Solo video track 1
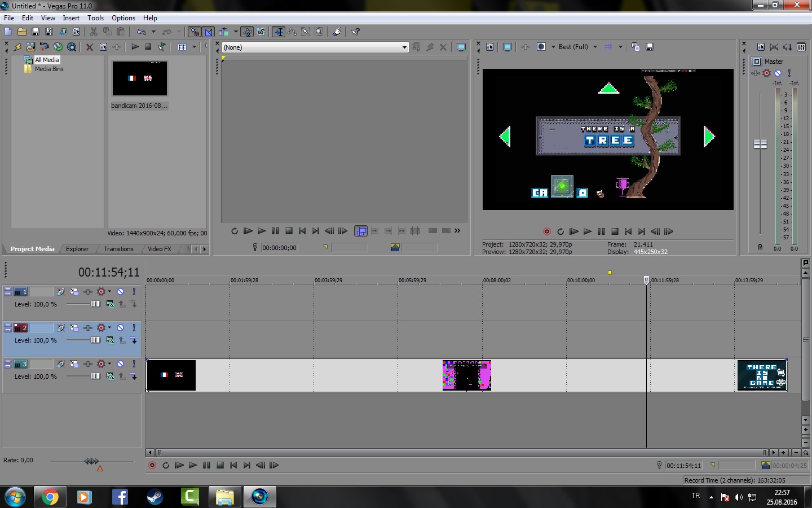The image size is (812, 508). pyautogui.click(x=134, y=292)
